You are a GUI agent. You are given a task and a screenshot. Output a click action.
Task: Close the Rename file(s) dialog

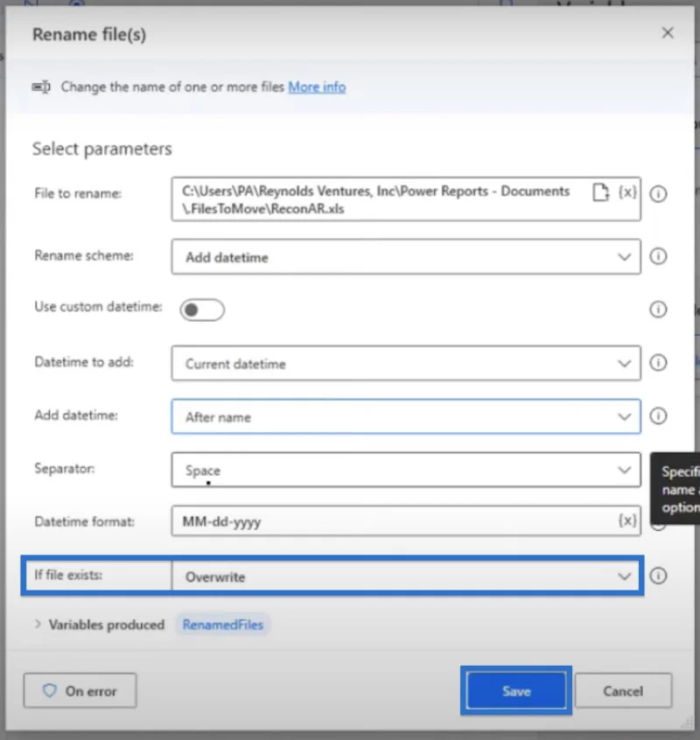coord(668,33)
